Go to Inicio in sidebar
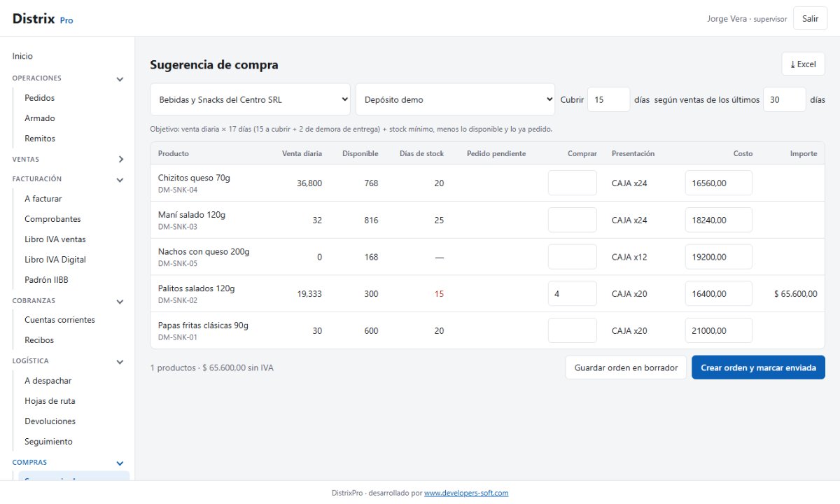 (22, 56)
